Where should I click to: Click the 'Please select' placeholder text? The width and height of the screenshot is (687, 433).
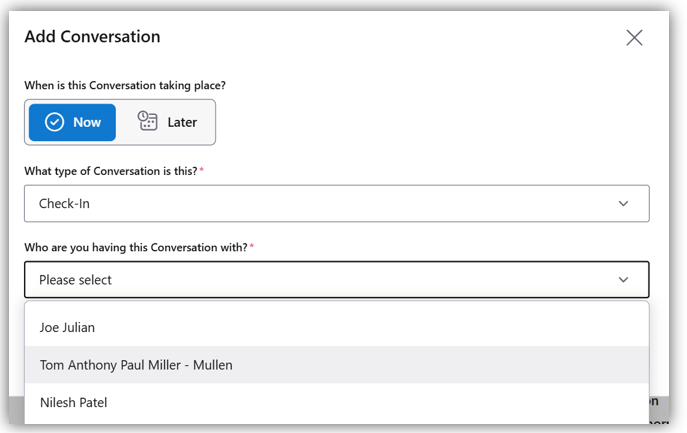tap(75, 280)
